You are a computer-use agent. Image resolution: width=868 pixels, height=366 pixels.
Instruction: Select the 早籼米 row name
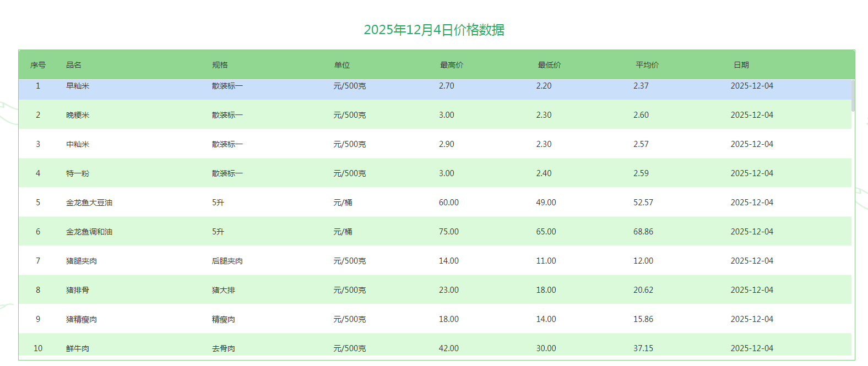pyautogui.click(x=78, y=86)
